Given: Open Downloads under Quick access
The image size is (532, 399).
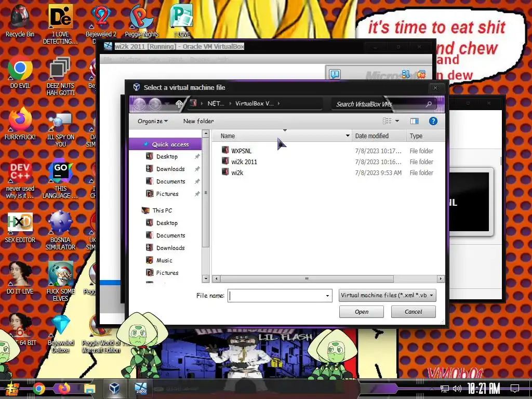Looking at the screenshot, I should click(x=170, y=169).
